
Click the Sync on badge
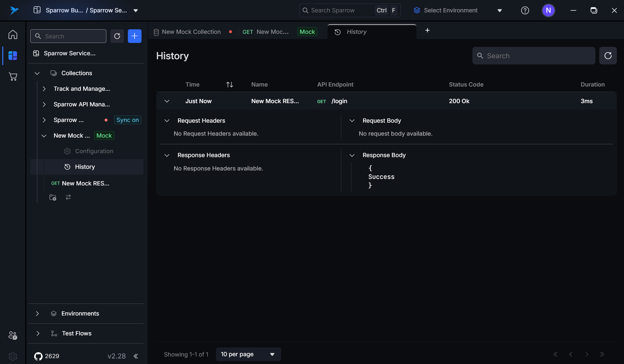(x=128, y=120)
